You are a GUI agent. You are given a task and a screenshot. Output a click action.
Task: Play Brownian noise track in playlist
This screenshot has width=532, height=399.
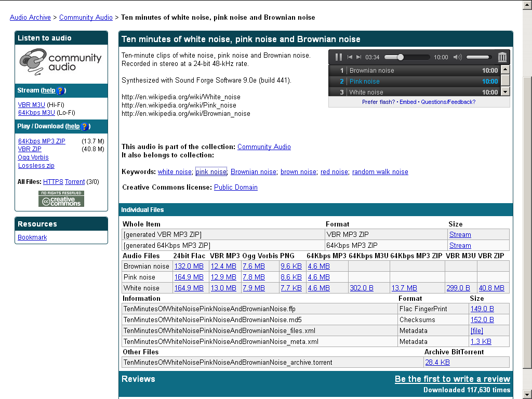coord(415,71)
